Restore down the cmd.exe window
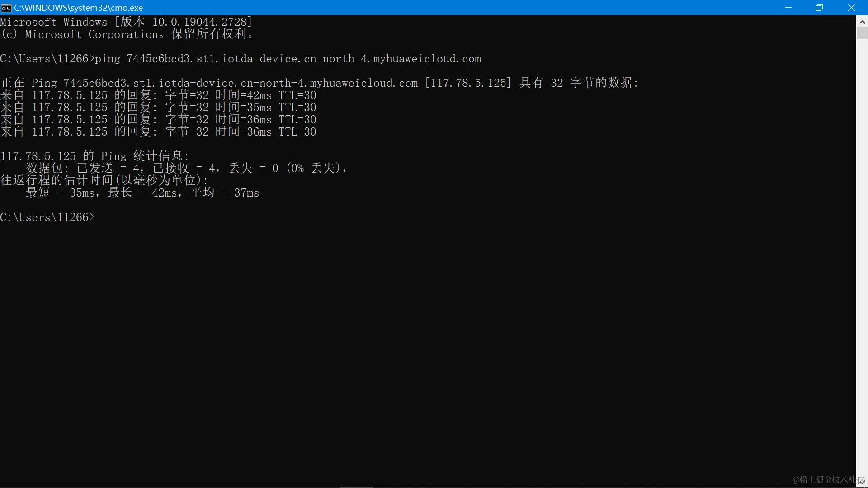This screenshot has height=488, width=868. pos(819,8)
